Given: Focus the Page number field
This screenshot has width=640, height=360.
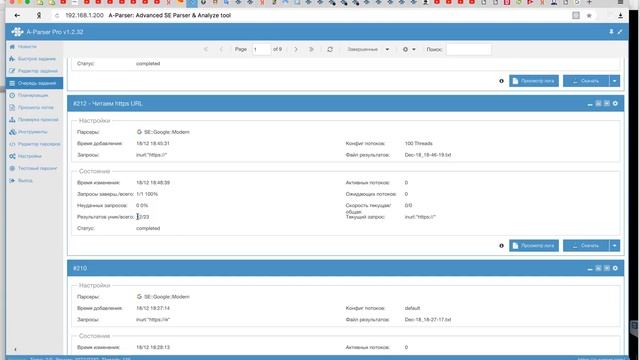Looking at the screenshot, I should 261,49.
